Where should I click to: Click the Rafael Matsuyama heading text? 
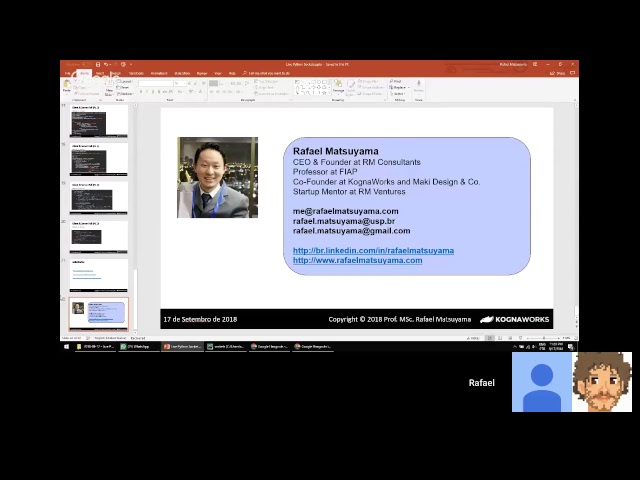point(336,151)
